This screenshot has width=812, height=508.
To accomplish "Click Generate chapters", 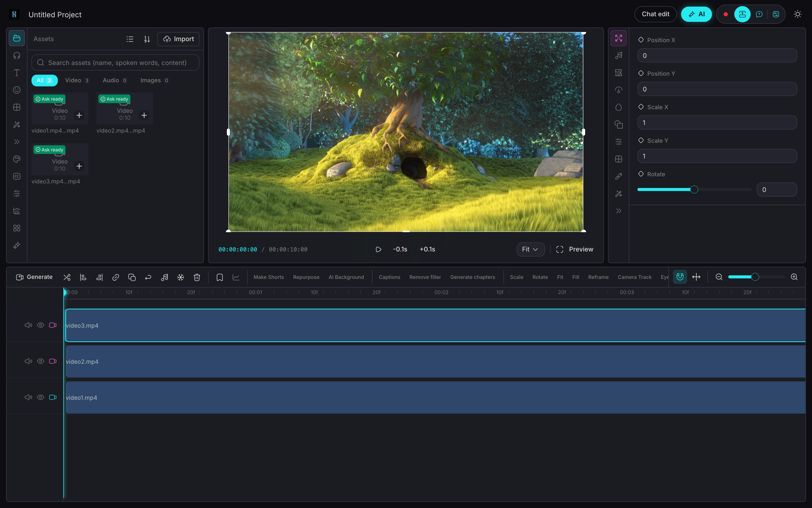I will pyautogui.click(x=472, y=277).
